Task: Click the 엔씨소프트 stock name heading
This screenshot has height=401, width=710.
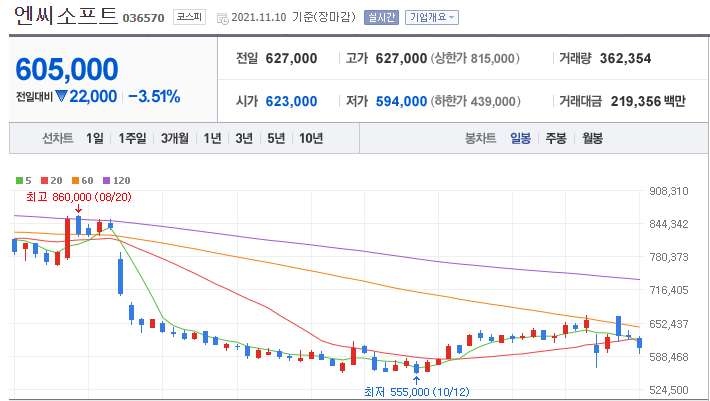Action: (x=66, y=16)
